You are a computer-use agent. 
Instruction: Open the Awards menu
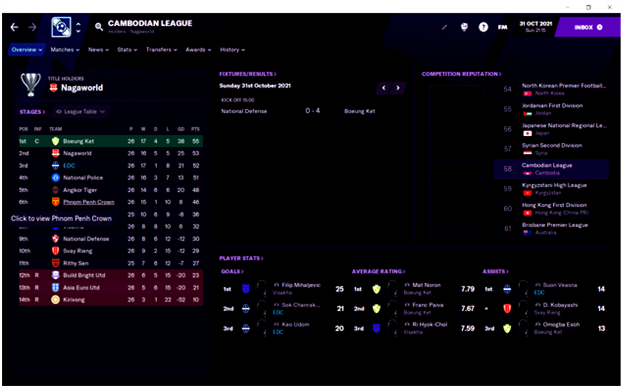(198, 50)
